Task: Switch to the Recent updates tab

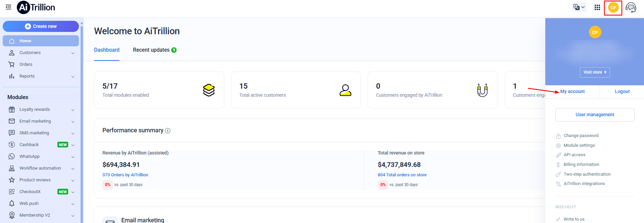Action: click(154, 50)
